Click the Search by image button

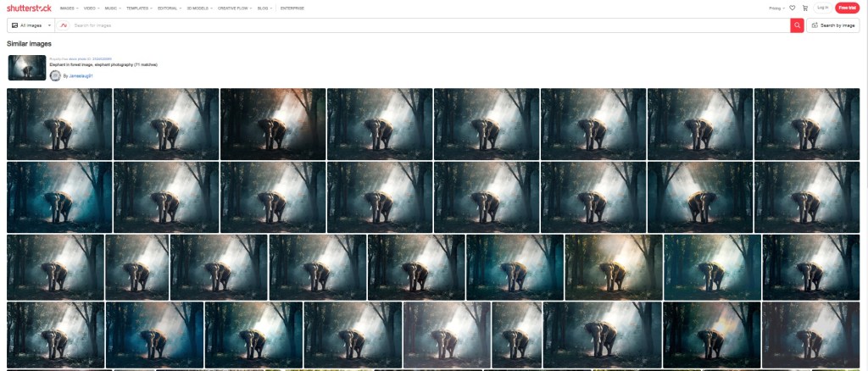pyautogui.click(x=833, y=25)
